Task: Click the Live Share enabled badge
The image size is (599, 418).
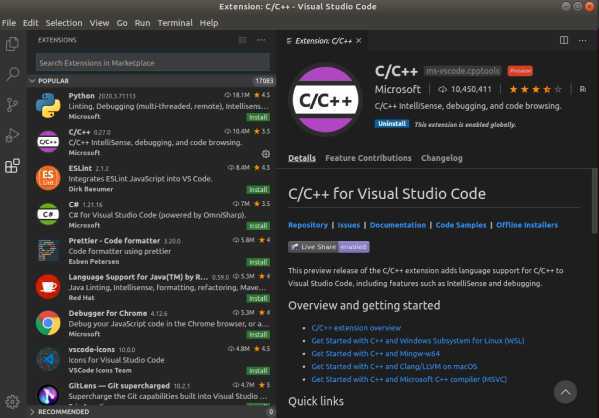Action: [x=329, y=247]
